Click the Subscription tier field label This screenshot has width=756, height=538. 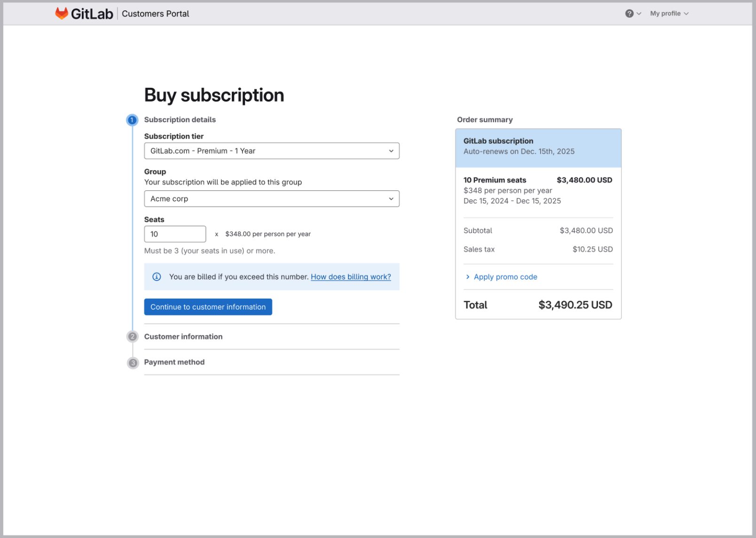pyautogui.click(x=174, y=136)
